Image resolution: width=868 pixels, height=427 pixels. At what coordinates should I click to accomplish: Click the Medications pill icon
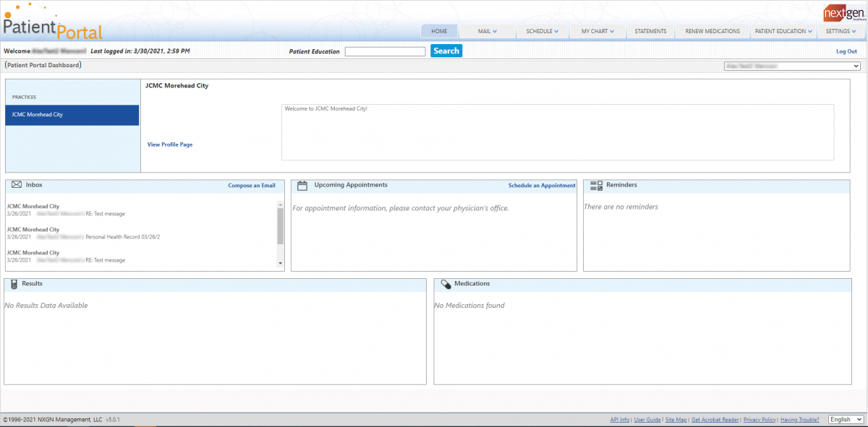pos(446,284)
